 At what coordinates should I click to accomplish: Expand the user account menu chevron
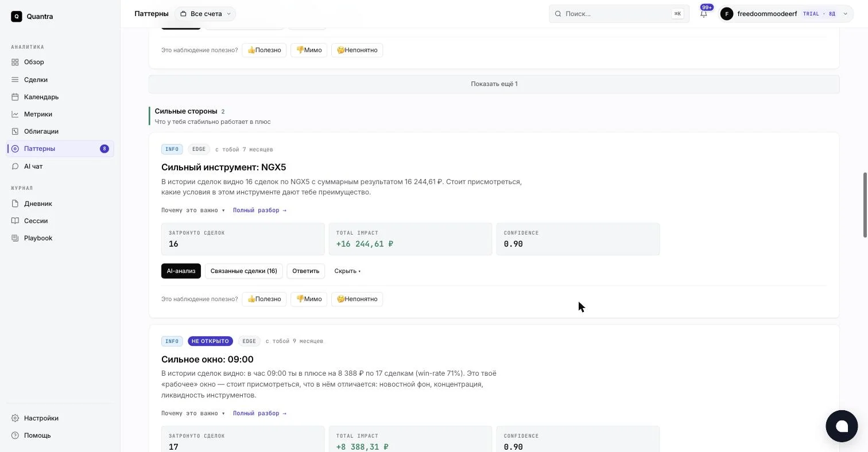click(845, 14)
